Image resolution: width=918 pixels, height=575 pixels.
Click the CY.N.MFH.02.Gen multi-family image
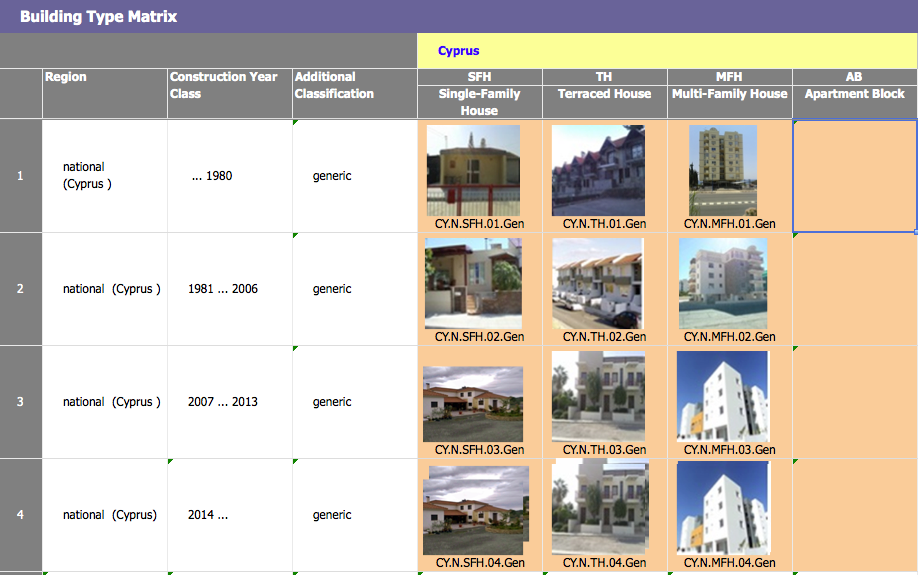tap(723, 283)
